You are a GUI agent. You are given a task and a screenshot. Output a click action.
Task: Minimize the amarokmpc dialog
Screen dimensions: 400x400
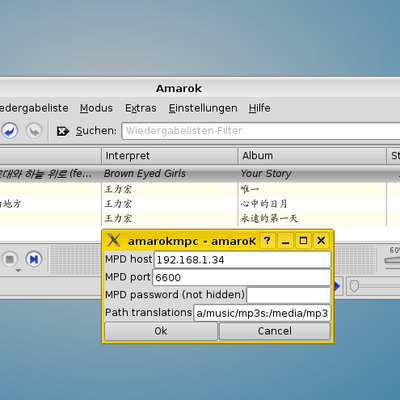click(x=285, y=240)
